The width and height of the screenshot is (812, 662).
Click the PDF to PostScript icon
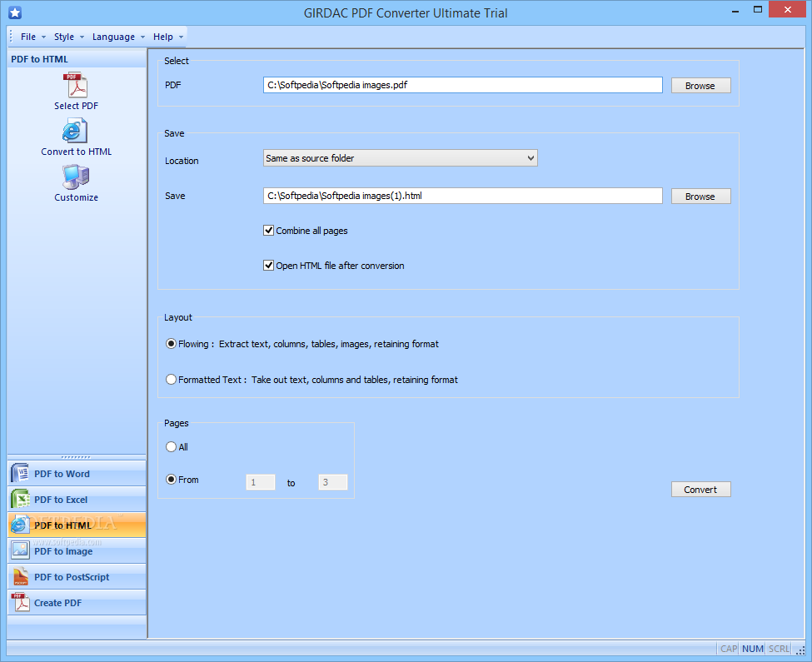[x=20, y=576]
